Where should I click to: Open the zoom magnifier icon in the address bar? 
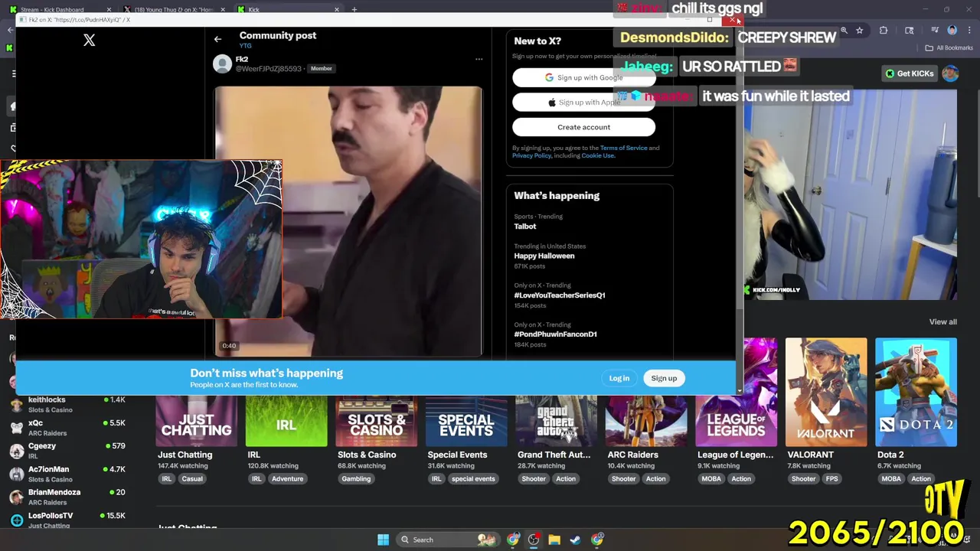pos(844,31)
